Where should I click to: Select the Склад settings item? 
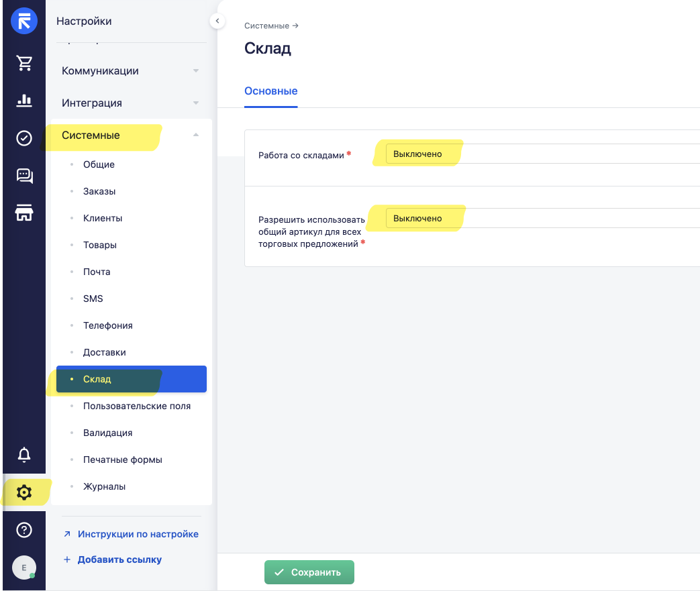point(132,379)
